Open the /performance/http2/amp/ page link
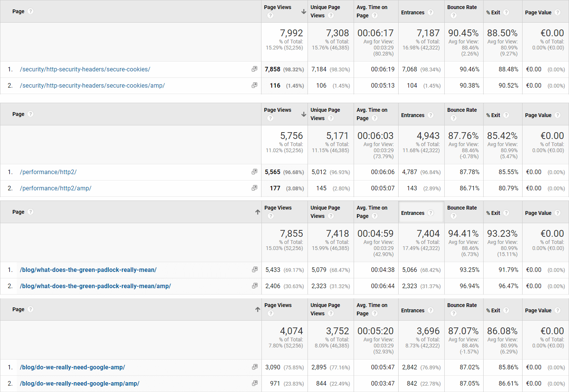This screenshot has width=569, height=392. tap(56, 188)
